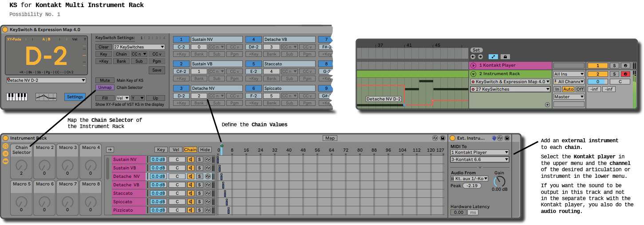Toggle the Sustain NV chain activator speaker
644x225 pixels.
click(x=191, y=160)
